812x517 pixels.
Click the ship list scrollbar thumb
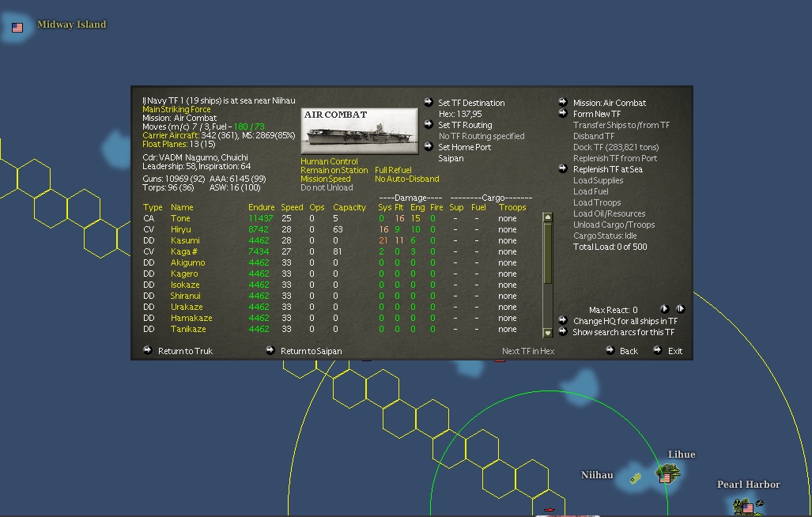[547, 254]
